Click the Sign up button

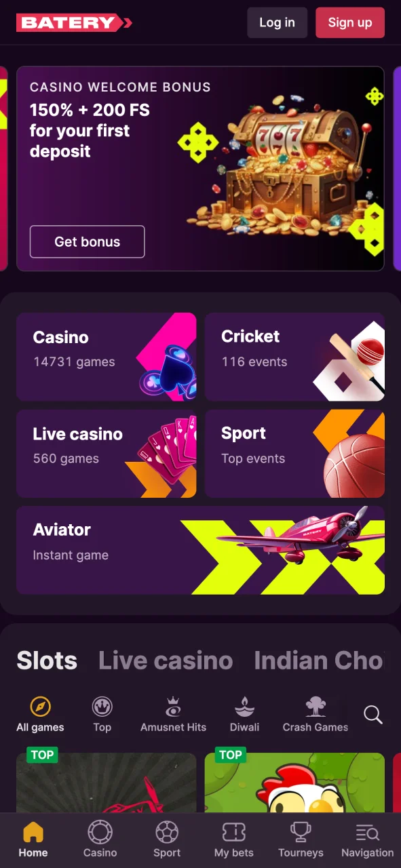coord(350,22)
